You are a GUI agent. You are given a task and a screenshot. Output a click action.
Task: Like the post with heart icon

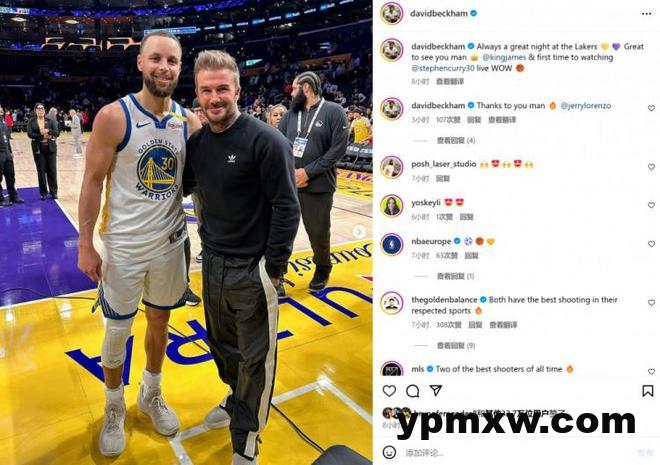tap(389, 391)
